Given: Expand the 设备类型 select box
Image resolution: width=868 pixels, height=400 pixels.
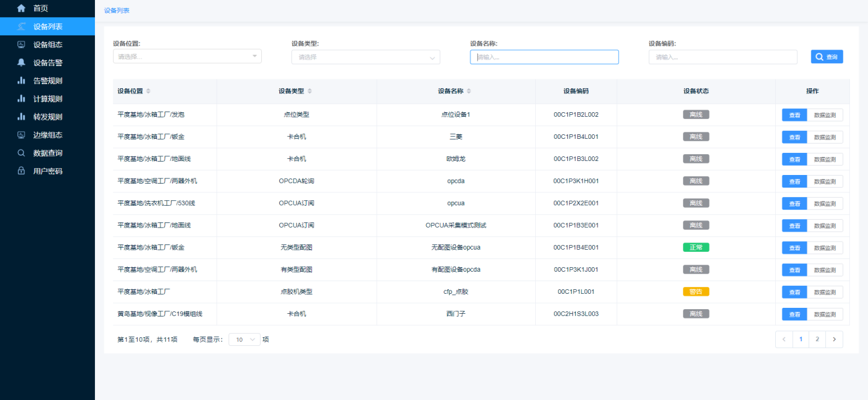Looking at the screenshot, I should (366, 57).
